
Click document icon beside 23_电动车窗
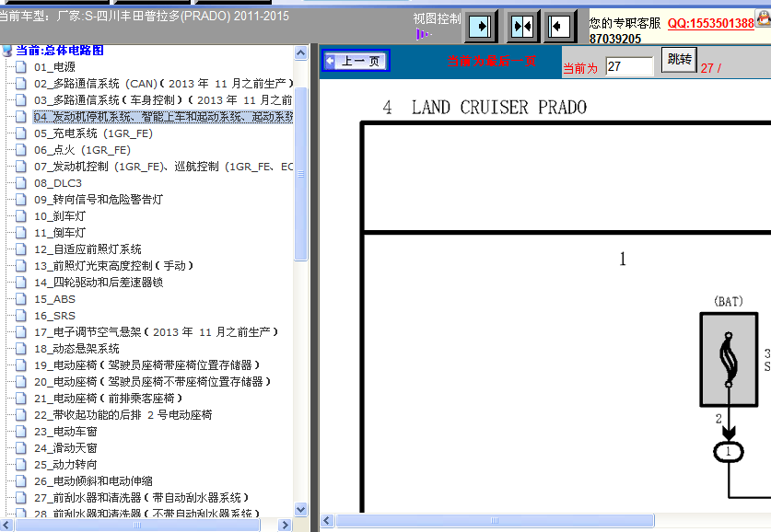click(x=20, y=432)
